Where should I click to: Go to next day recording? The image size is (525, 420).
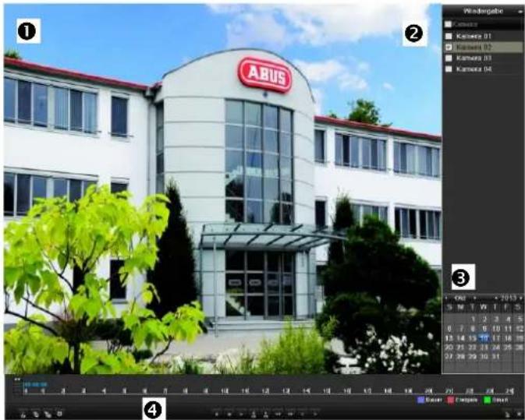coord(315,415)
